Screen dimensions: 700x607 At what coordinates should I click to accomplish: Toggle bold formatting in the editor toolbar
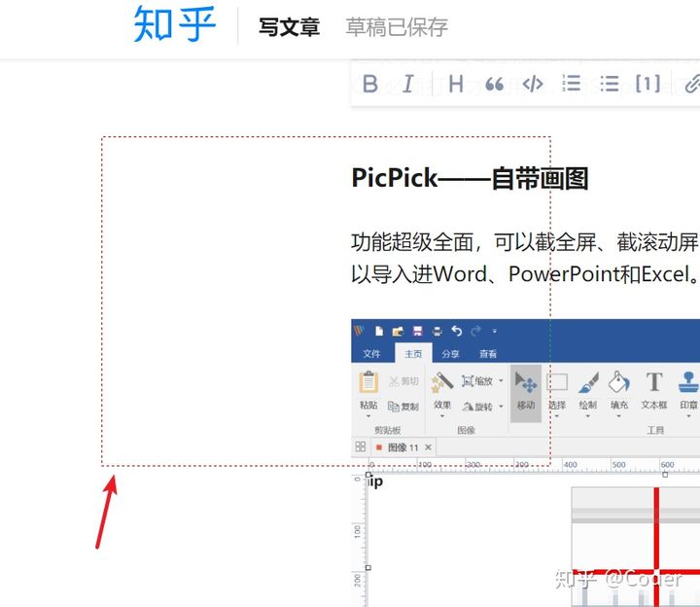click(x=370, y=84)
